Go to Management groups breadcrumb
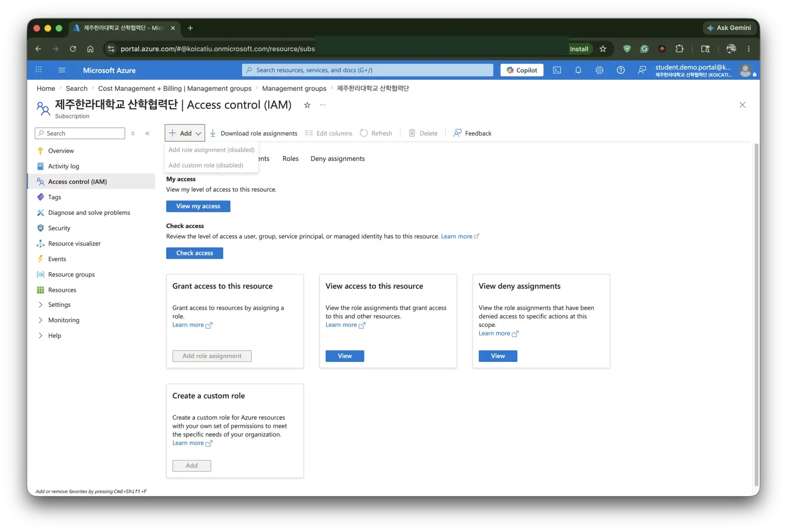This screenshot has width=787, height=532. pyautogui.click(x=294, y=88)
